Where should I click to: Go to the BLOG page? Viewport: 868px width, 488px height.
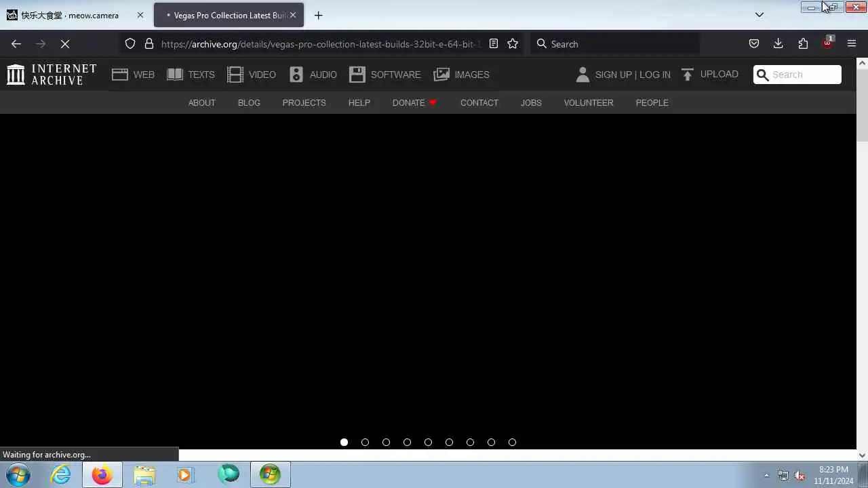249,103
